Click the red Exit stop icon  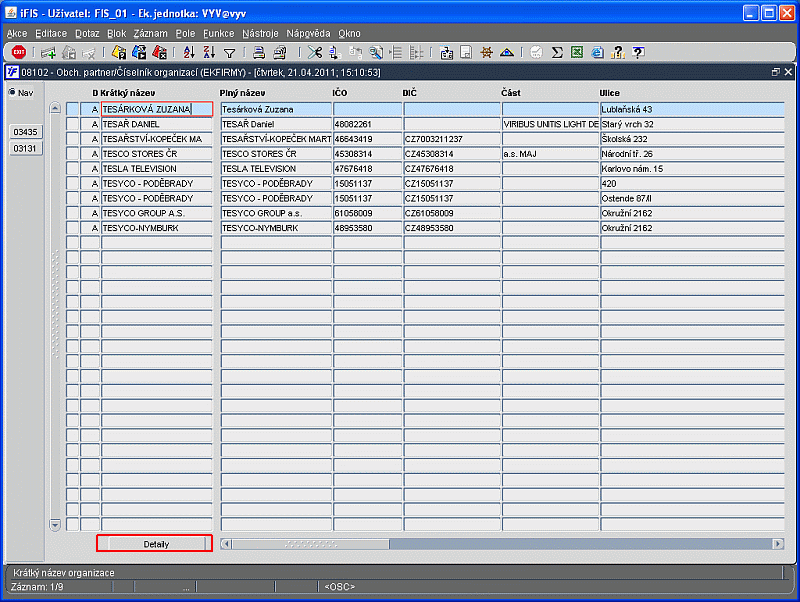tap(19, 52)
